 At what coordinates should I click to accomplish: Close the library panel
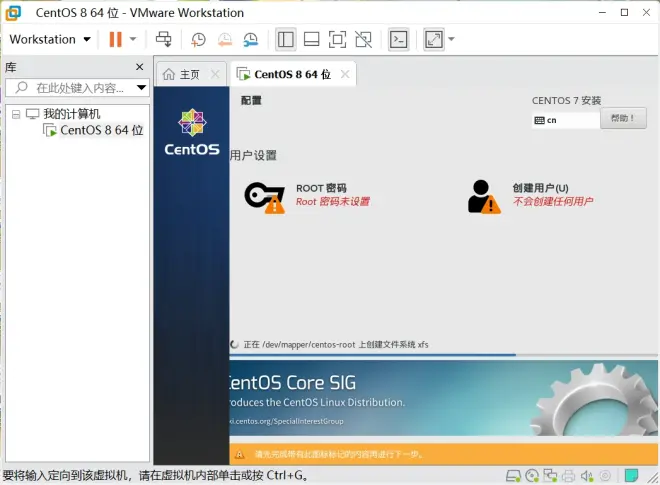click(140, 67)
